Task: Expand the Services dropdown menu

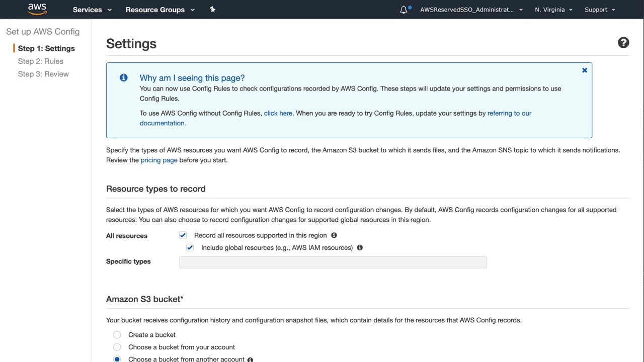Action: pyautogui.click(x=92, y=10)
